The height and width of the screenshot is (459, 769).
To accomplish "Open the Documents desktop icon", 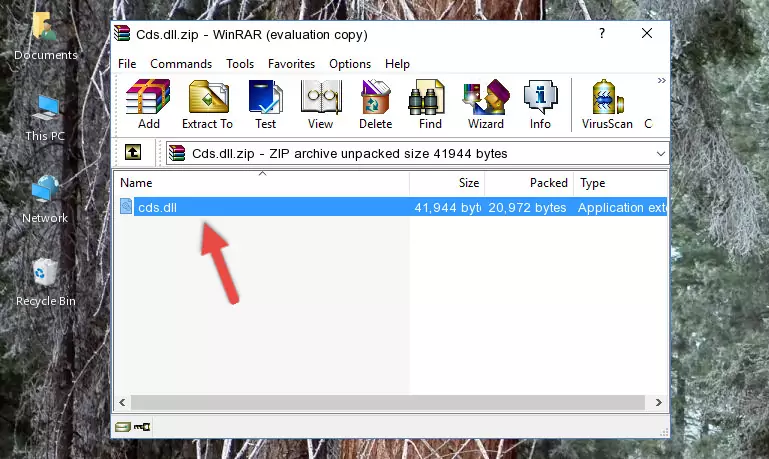I will point(45,36).
